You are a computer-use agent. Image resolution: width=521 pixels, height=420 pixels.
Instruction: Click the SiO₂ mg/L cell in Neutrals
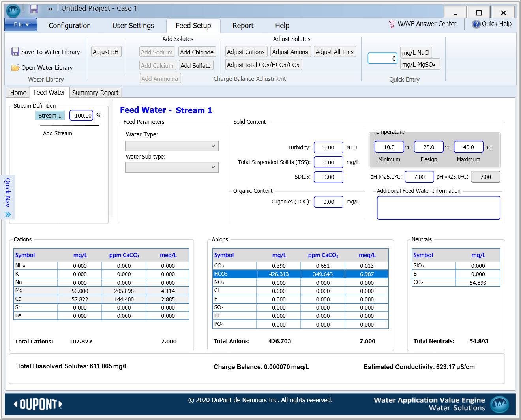tap(478, 266)
